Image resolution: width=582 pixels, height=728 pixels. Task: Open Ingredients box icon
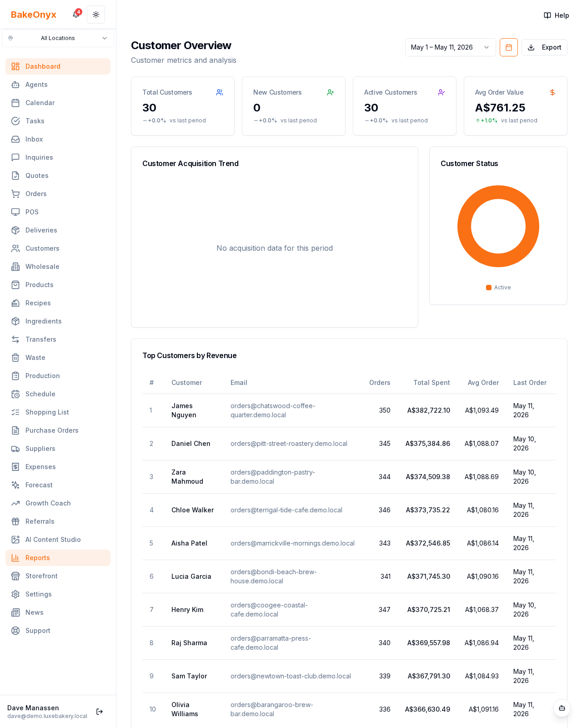point(15,321)
